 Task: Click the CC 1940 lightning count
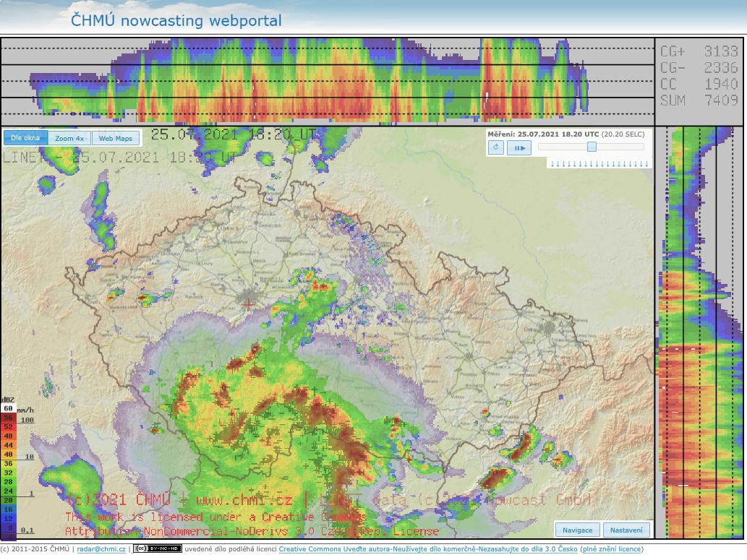(x=699, y=84)
